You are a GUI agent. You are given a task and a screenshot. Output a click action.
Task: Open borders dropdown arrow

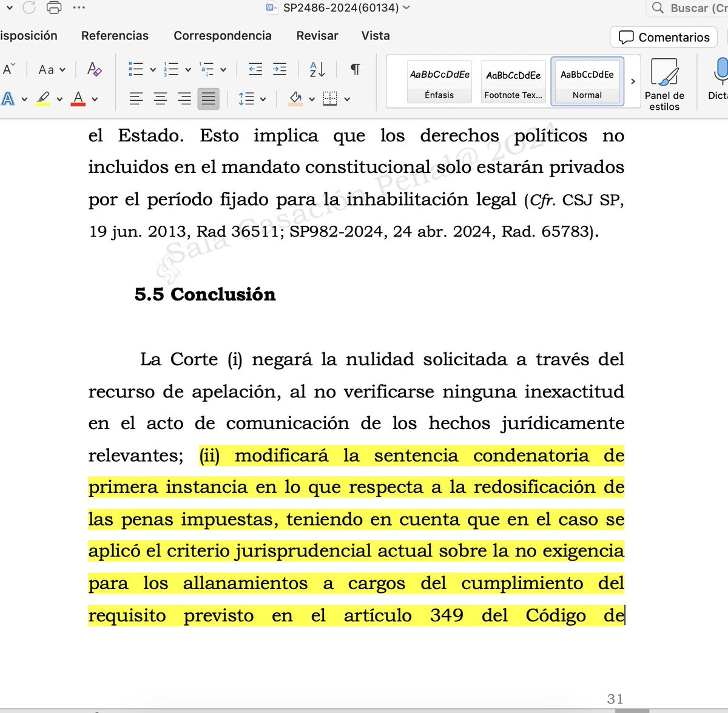point(347,99)
